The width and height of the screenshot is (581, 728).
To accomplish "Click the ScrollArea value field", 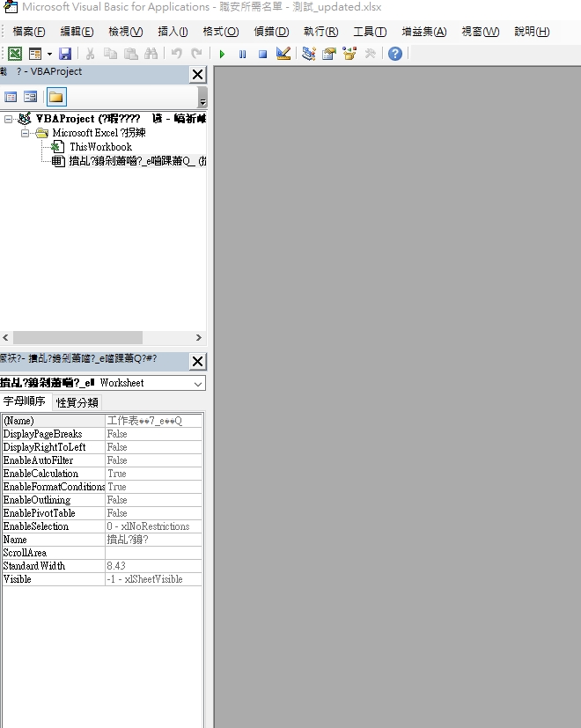I will click(x=153, y=553).
